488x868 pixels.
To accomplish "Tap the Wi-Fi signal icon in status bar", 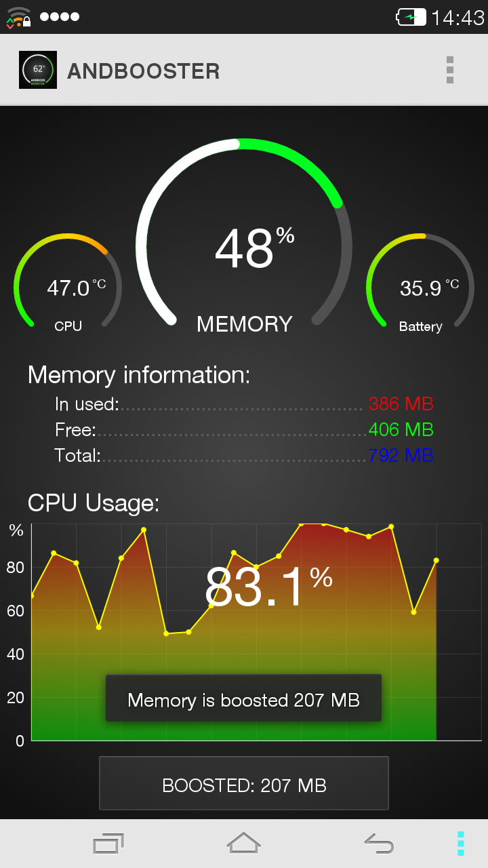I will coord(19,17).
